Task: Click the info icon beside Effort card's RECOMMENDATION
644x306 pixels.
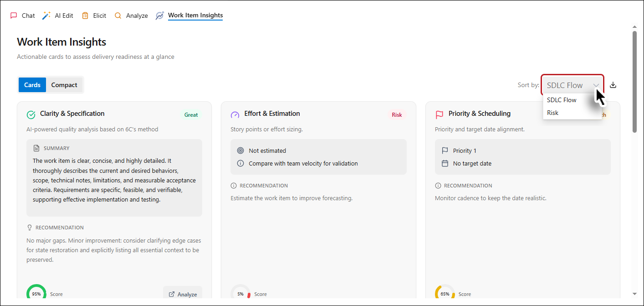Action: coord(234,186)
